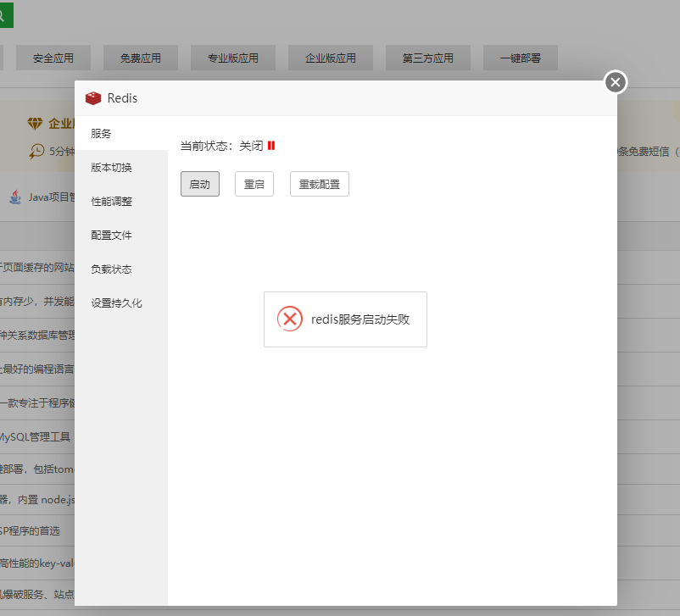
Task: Click the red pause status icon next to 关闭
Action: [x=271, y=146]
